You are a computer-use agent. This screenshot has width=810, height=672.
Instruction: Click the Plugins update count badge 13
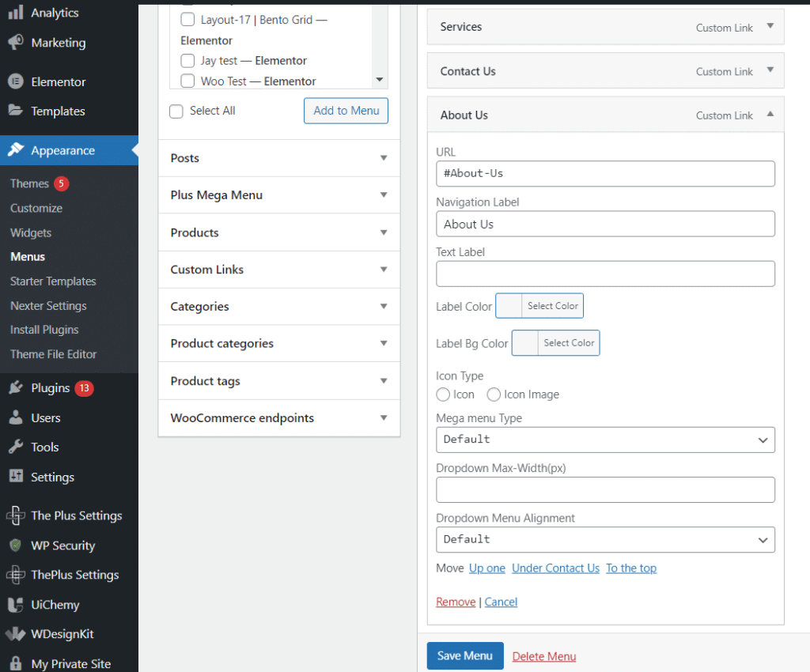click(x=84, y=387)
